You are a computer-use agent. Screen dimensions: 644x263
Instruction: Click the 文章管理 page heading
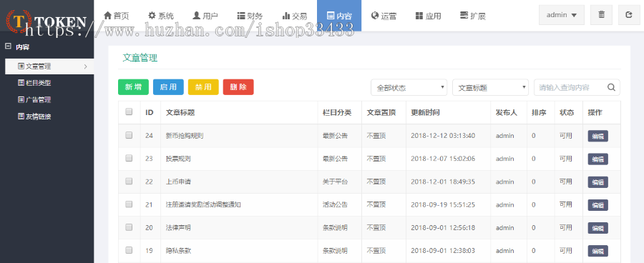tap(140, 58)
